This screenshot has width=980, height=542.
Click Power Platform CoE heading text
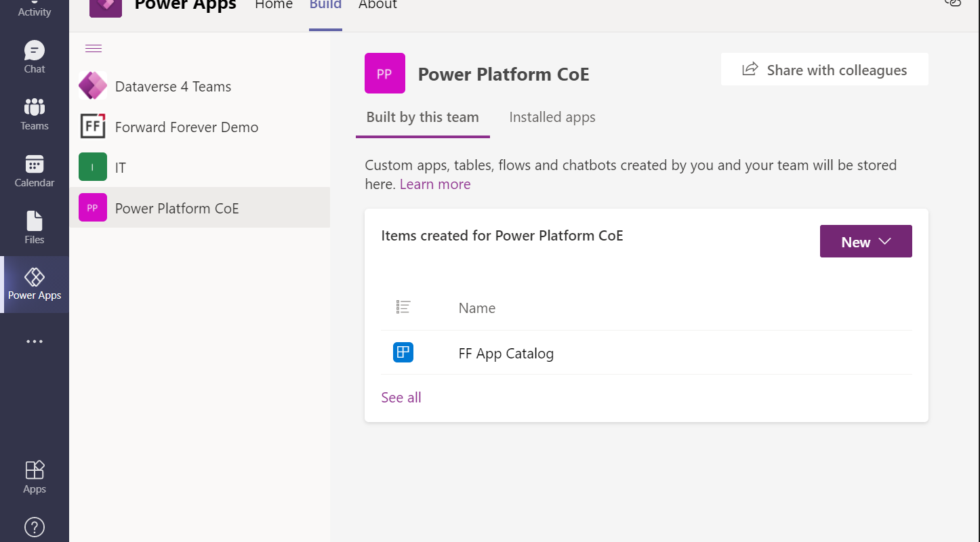pyautogui.click(x=504, y=74)
